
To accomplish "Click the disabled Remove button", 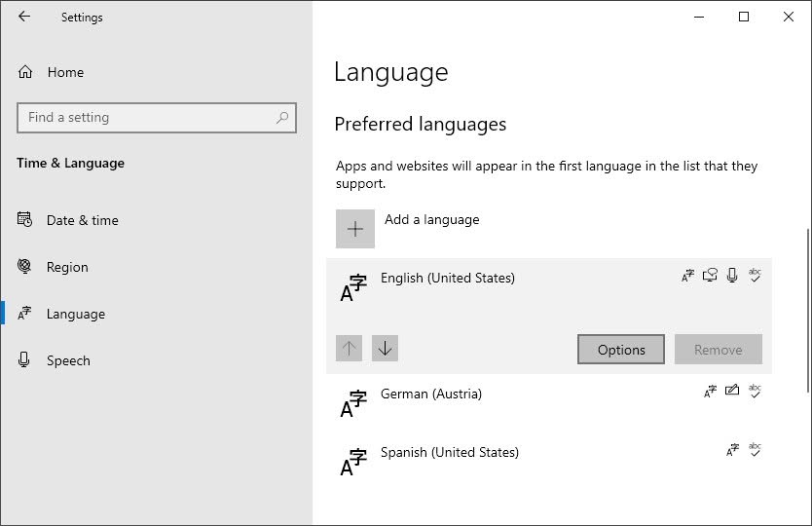I will pyautogui.click(x=719, y=350).
